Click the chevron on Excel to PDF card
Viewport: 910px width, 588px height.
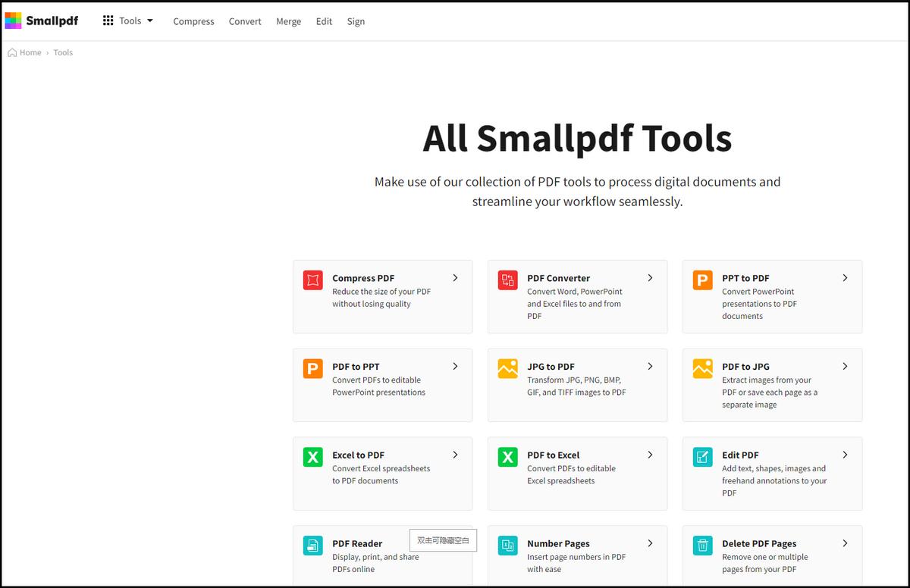coord(455,455)
